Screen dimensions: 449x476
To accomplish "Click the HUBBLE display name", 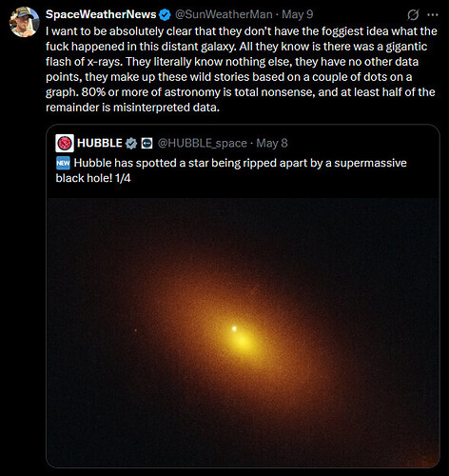I will [100, 143].
